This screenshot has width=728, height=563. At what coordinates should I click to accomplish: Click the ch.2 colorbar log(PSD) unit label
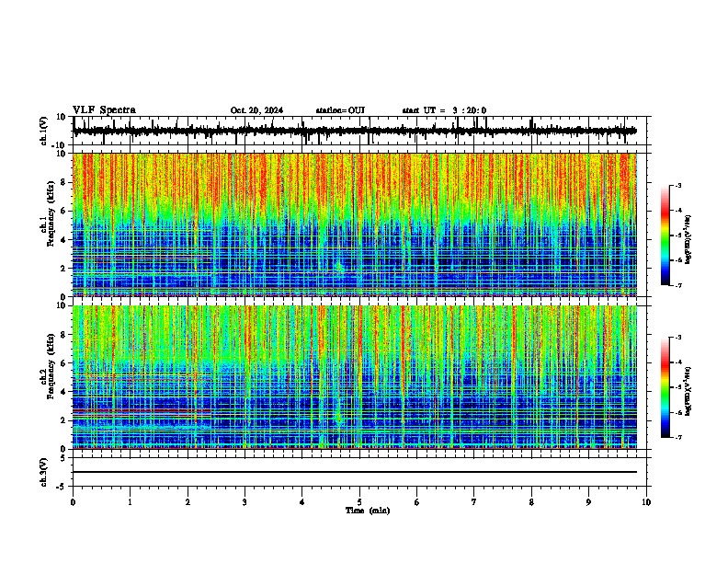pos(688,392)
